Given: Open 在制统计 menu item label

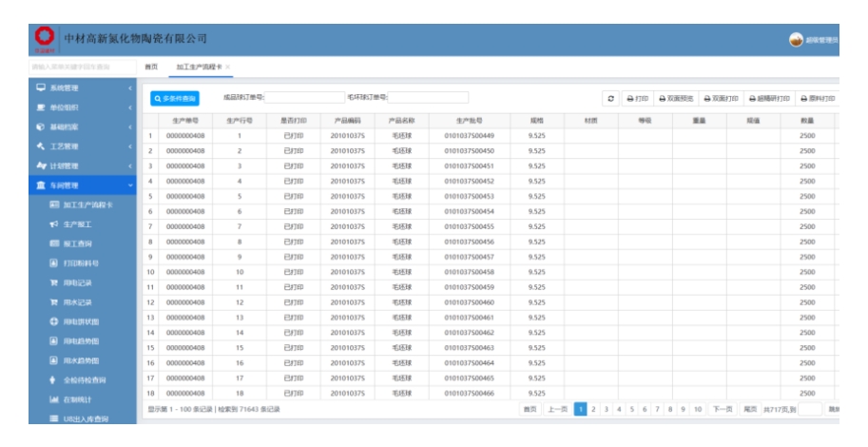Looking at the screenshot, I should tap(78, 399).
